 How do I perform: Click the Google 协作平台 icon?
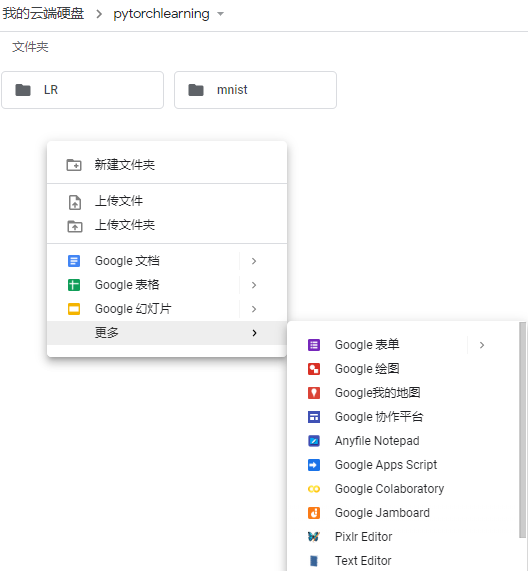pos(314,417)
